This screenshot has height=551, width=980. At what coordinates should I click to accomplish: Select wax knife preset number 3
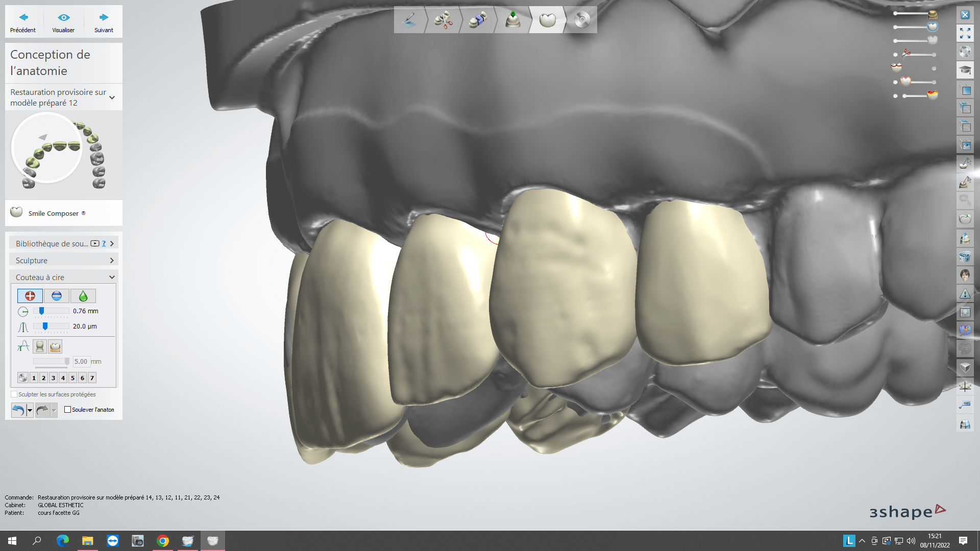[53, 378]
